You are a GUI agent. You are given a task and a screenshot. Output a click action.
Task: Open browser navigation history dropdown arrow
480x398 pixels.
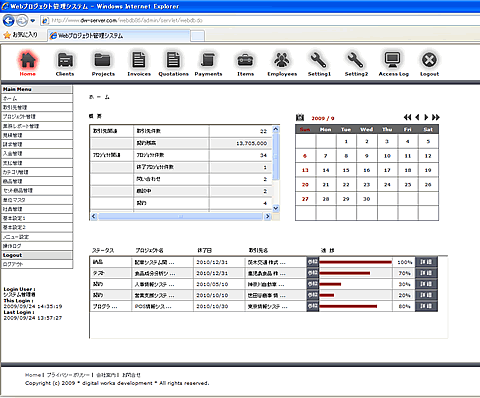point(33,21)
